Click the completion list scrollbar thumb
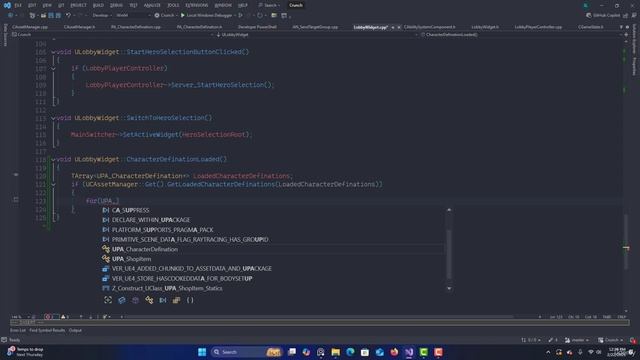The height and width of the screenshot is (360, 640). point(449,254)
